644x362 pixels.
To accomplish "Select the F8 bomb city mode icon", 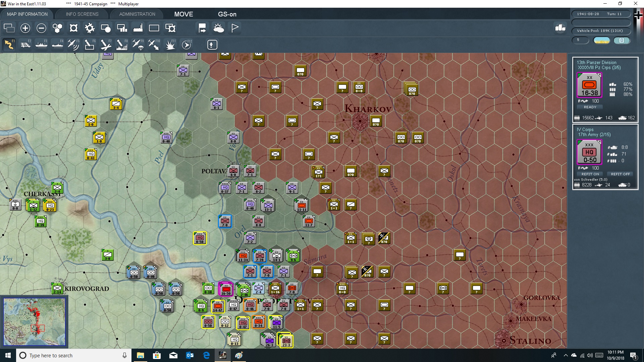I will click(x=122, y=45).
